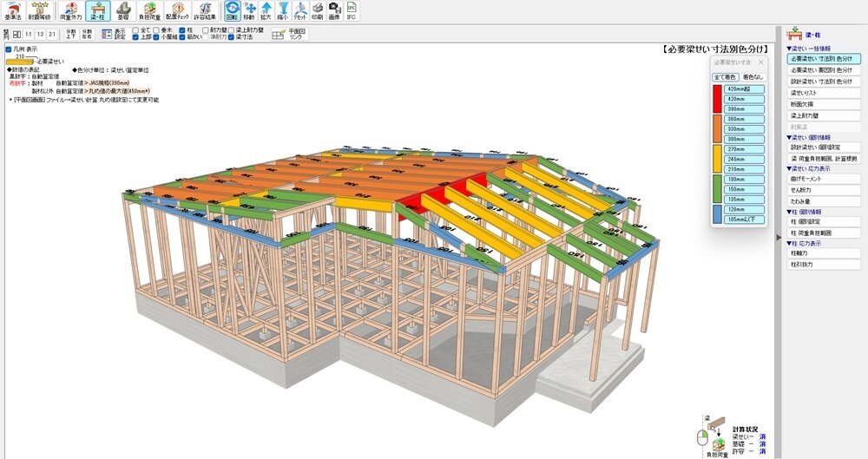Viewport: 868px width, 459px height.
Task: Open the 梁上耐力壁 panel button
Action: point(824,115)
